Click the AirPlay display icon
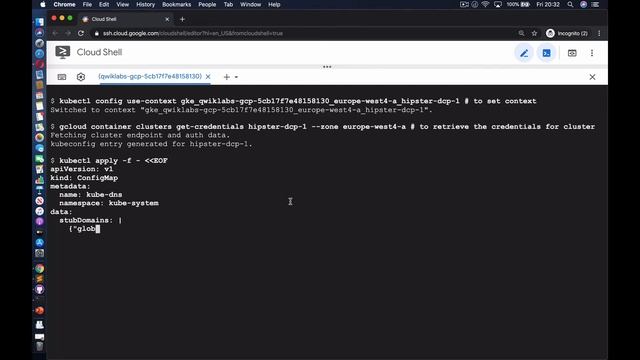The width and height of the screenshot is (640, 360). coord(498,4)
